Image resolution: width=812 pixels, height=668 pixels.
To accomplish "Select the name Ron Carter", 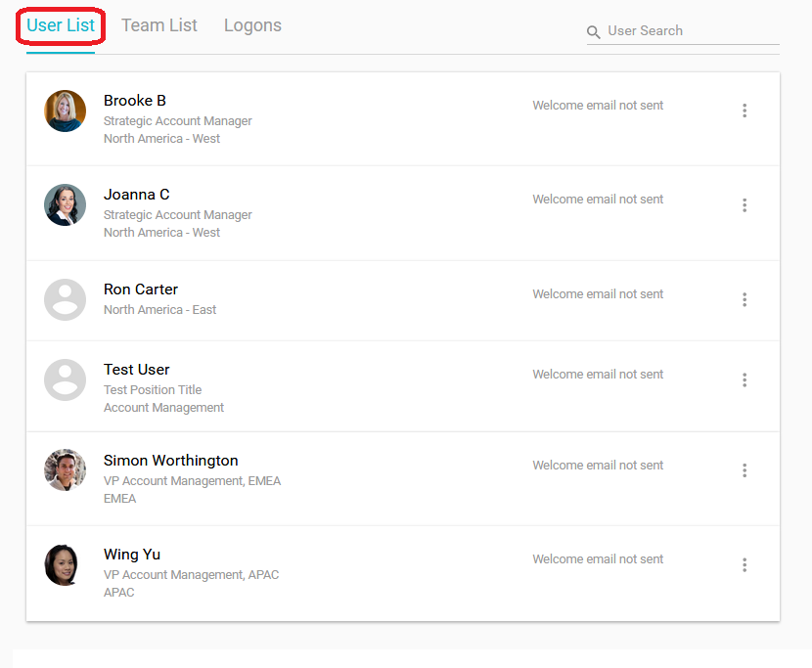I will click(x=141, y=289).
